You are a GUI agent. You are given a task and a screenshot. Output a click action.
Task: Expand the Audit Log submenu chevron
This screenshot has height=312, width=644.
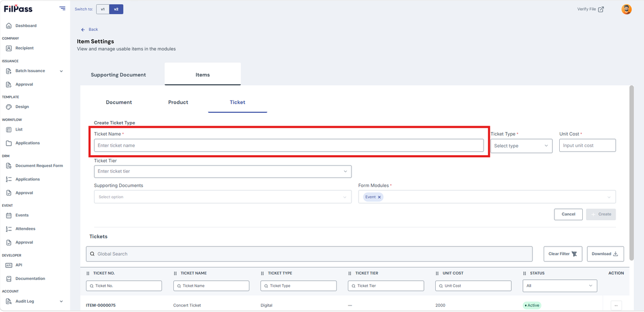point(61,301)
